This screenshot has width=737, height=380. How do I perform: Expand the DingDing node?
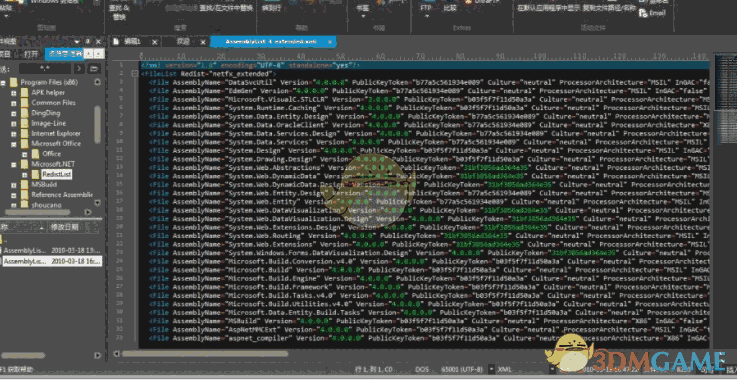click(14, 113)
